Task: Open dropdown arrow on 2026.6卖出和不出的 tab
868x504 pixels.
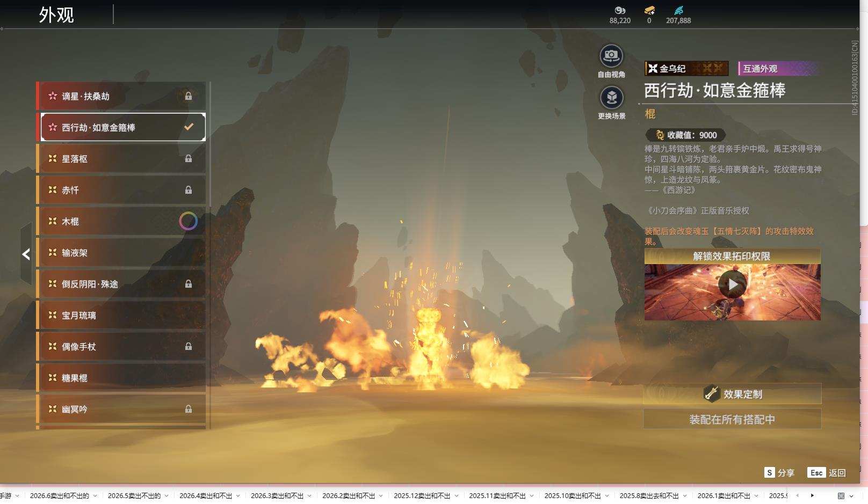Action: click(95, 496)
